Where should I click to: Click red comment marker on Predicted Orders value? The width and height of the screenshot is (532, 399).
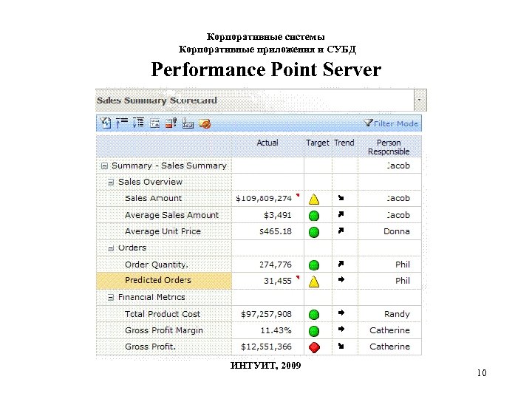(x=298, y=278)
